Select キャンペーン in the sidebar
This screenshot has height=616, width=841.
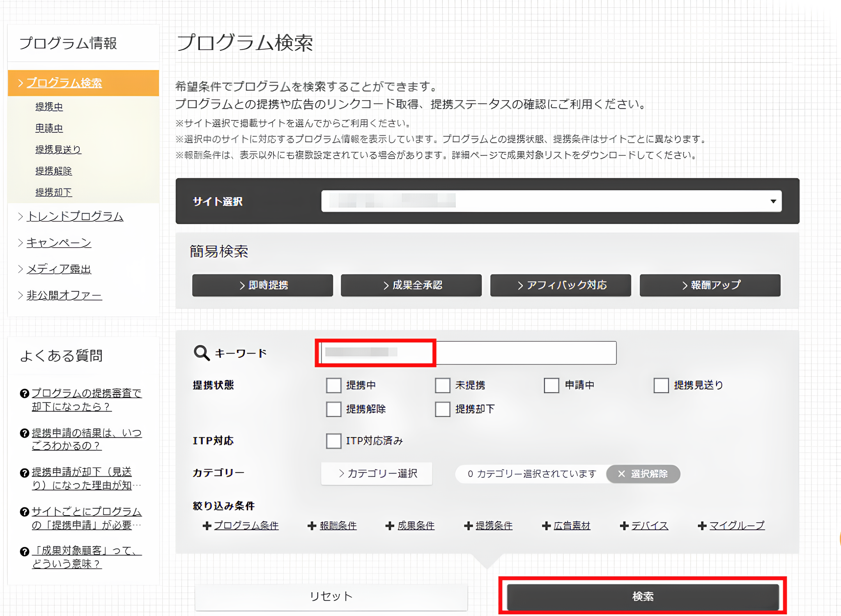58,243
